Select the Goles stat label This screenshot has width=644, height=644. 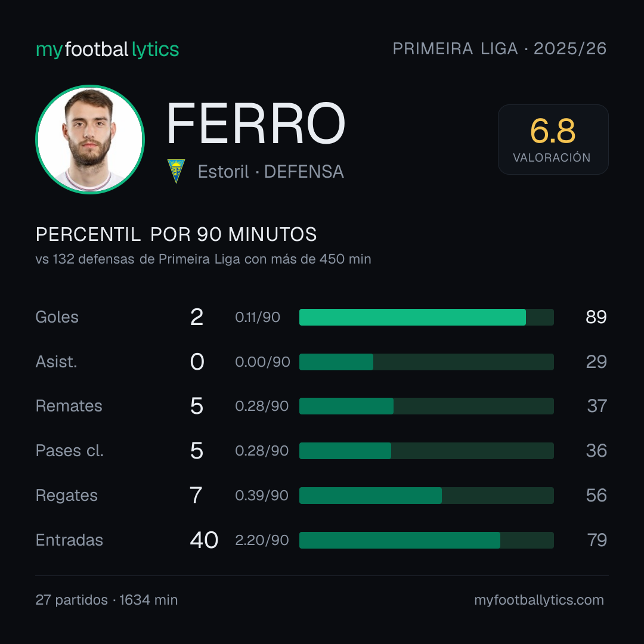(x=57, y=317)
